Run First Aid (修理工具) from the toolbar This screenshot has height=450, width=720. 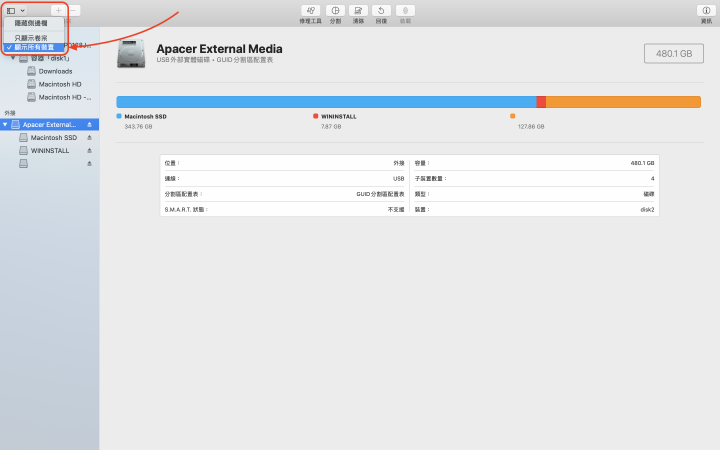pos(310,11)
